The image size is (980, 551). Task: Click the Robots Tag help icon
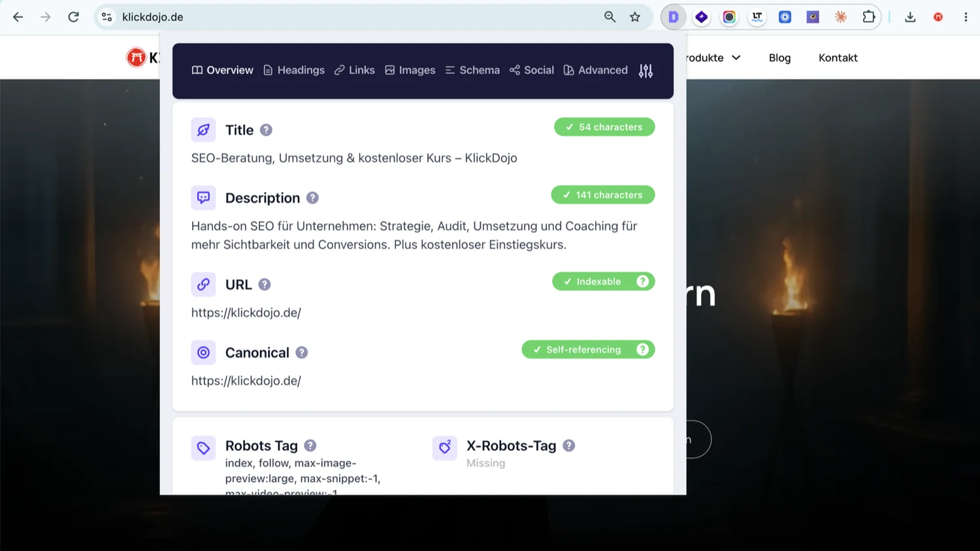click(310, 445)
